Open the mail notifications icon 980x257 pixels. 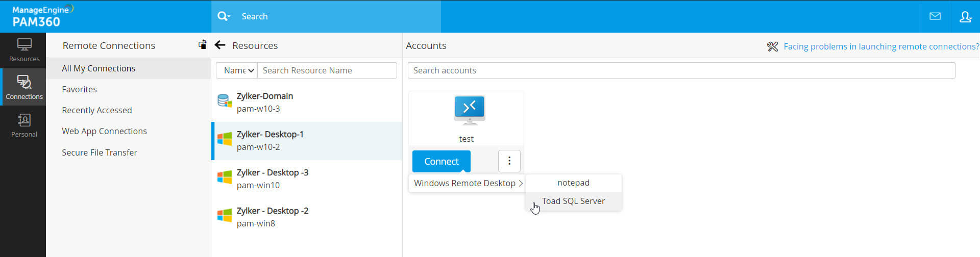935,16
